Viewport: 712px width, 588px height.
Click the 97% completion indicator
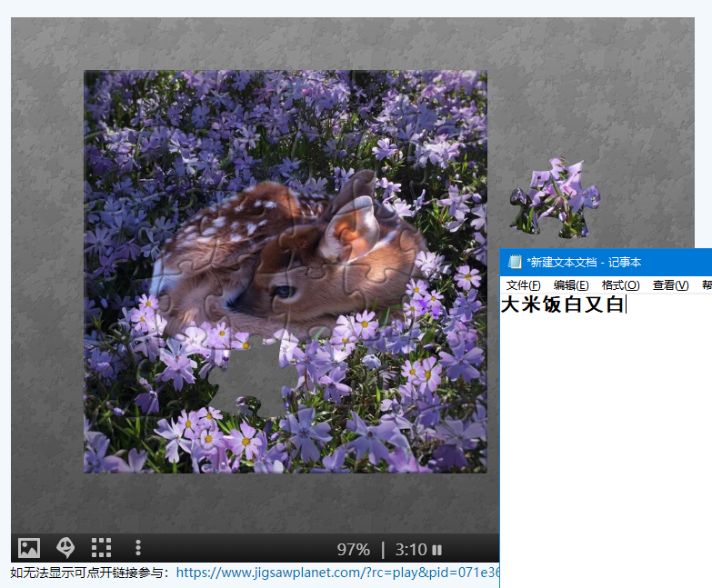tap(353, 550)
